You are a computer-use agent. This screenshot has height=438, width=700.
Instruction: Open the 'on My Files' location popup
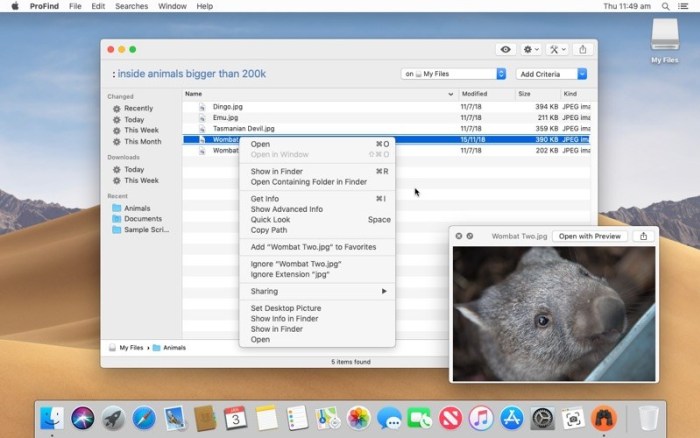[453, 74]
